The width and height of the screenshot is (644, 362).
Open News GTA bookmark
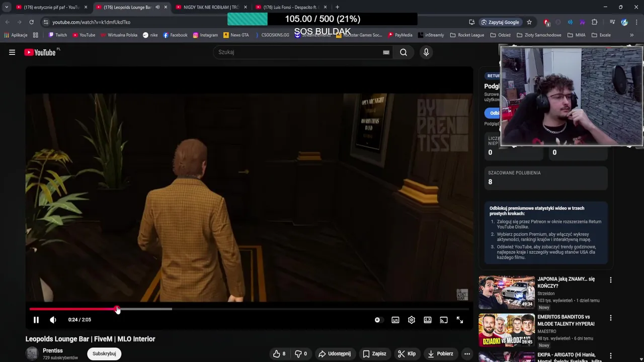point(236,35)
